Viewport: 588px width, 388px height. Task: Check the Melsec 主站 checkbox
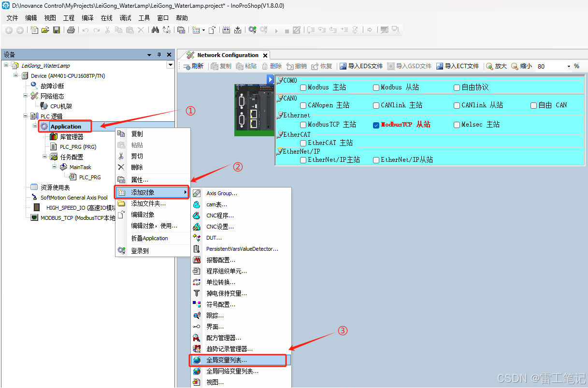coord(457,125)
